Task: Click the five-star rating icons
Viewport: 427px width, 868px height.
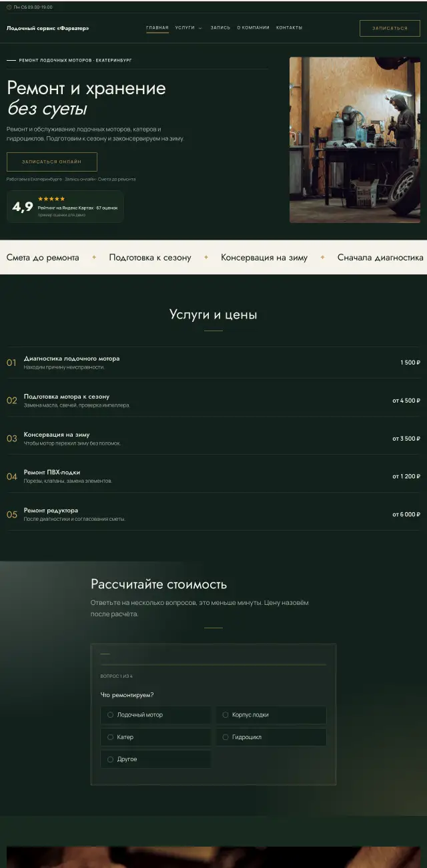Action: point(51,199)
